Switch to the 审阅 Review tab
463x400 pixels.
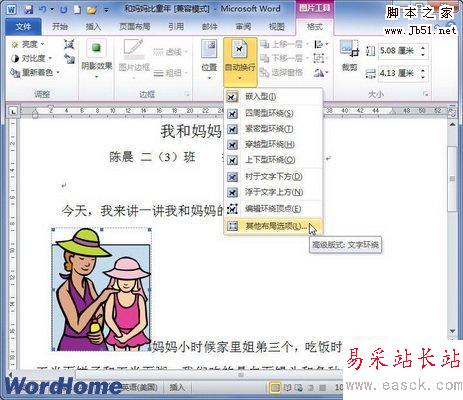[x=243, y=27]
